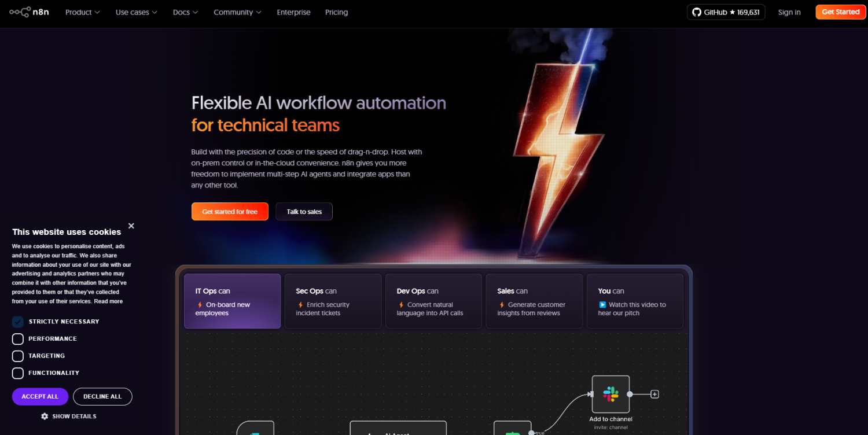
Task: Click the video play icon in 'You can' tab
Action: click(x=602, y=305)
